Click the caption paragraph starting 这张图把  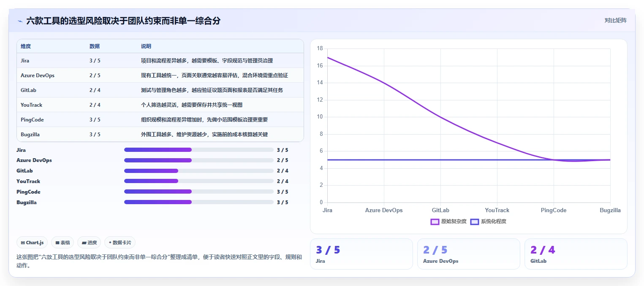coord(159,261)
